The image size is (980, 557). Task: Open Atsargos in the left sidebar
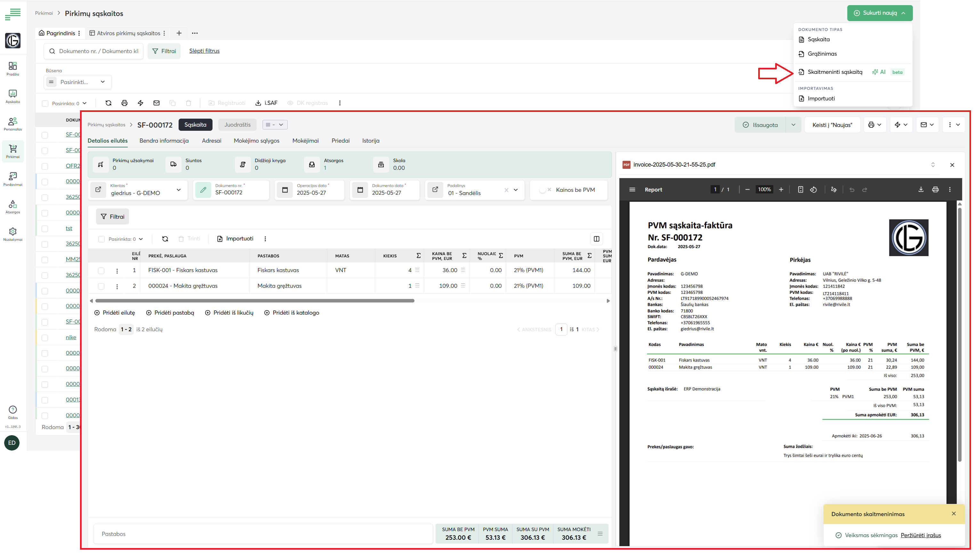pyautogui.click(x=12, y=207)
